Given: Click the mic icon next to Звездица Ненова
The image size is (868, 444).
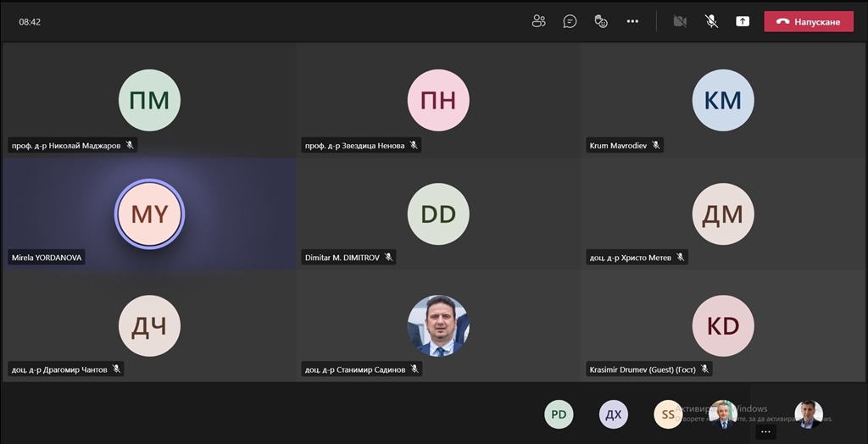Looking at the screenshot, I should coord(414,146).
